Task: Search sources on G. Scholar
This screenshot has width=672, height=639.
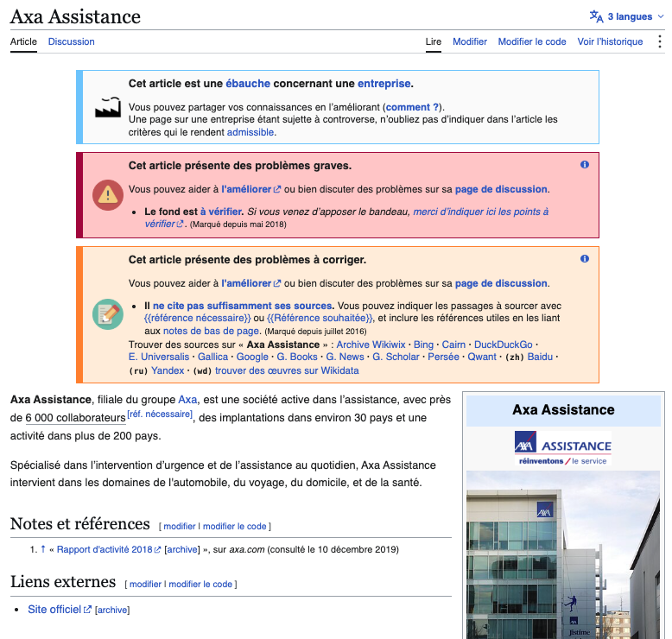Action: click(x=396, y=357)
